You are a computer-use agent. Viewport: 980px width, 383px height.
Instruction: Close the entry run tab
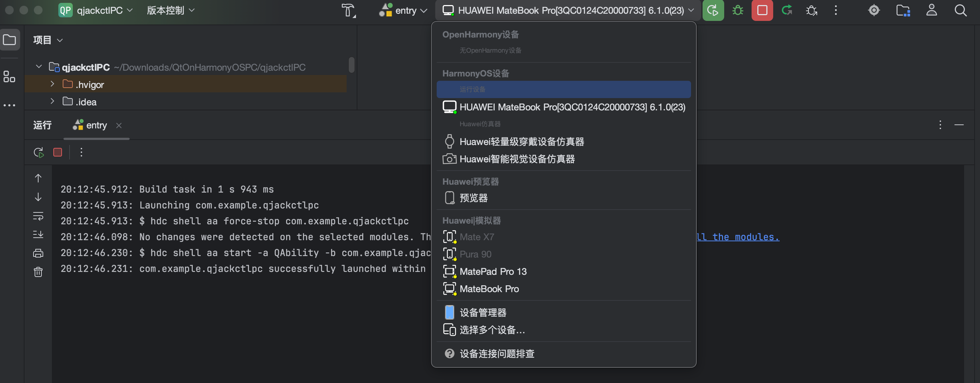[x=119, y=125]
